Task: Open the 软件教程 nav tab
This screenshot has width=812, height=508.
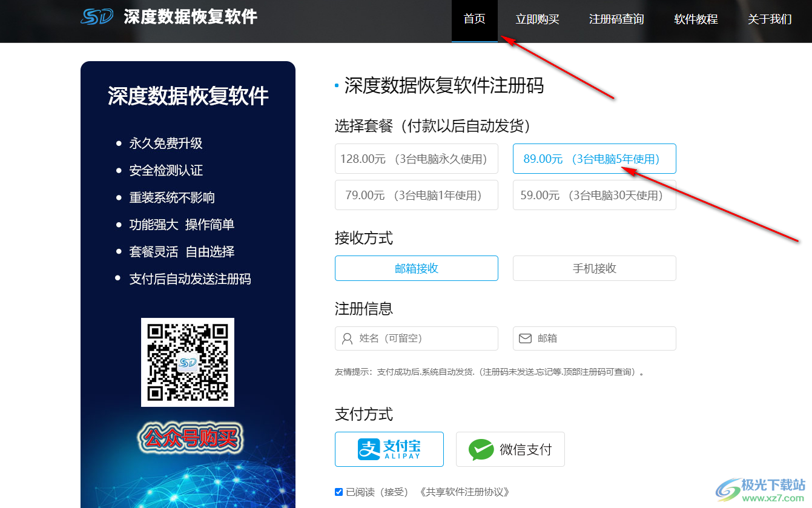Action: point(696,19)
